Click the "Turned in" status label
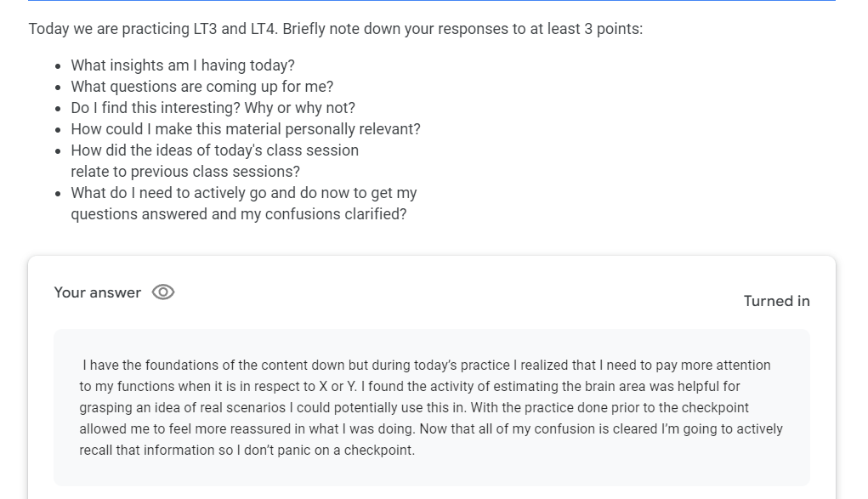The width and height of the screenshot is (868, 499). coord(776,301)
